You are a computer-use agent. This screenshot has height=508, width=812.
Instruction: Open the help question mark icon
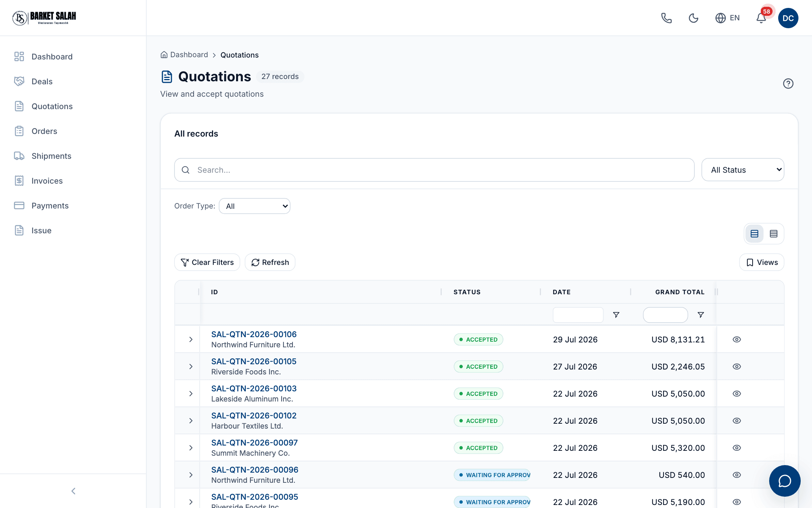point(788,84)
